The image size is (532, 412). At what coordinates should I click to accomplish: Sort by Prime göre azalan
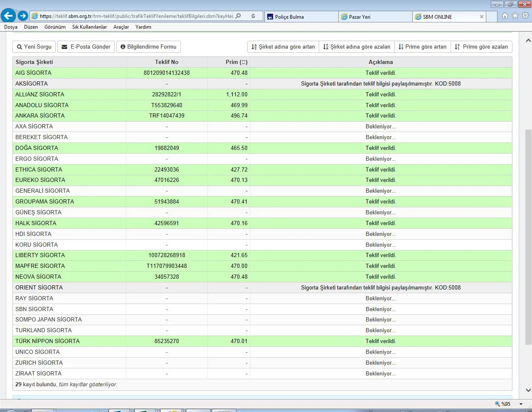[x=481, y=47]
